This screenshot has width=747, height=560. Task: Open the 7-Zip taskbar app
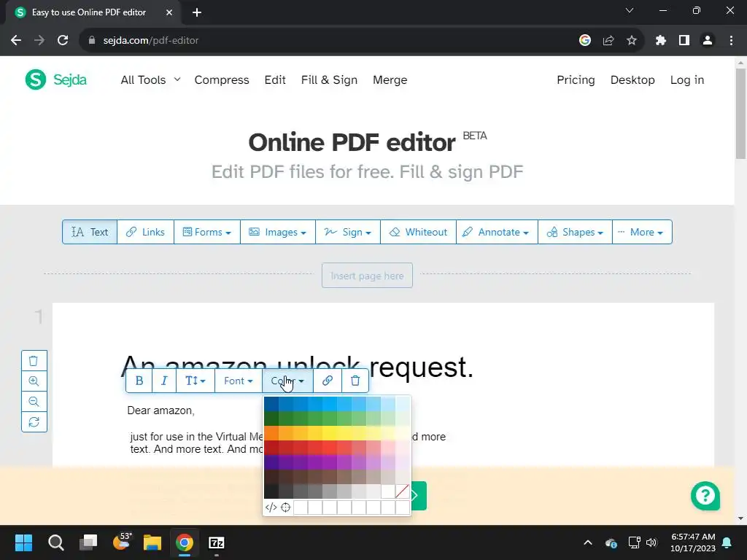pyautogui.click(x=216, y=542)
